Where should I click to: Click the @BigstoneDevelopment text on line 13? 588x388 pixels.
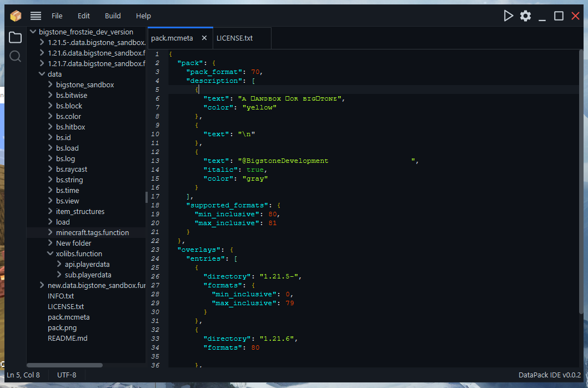[x=285, y=161]
